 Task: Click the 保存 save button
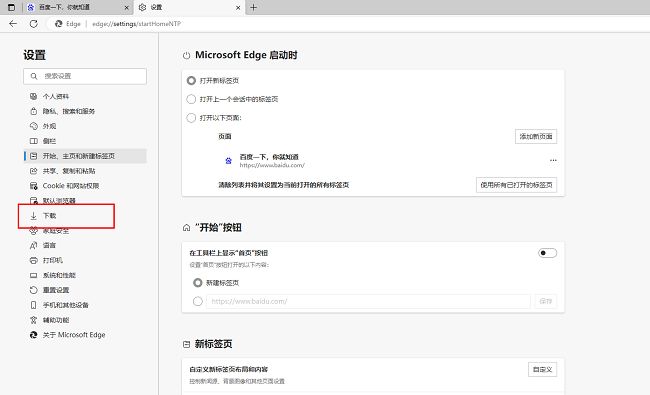(x=546, y=301)
